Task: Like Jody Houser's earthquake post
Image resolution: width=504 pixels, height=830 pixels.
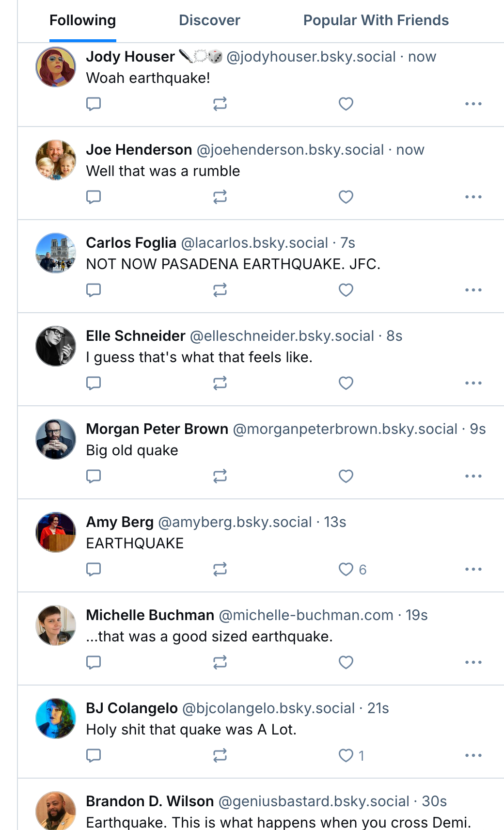Action: coord(346,104)
